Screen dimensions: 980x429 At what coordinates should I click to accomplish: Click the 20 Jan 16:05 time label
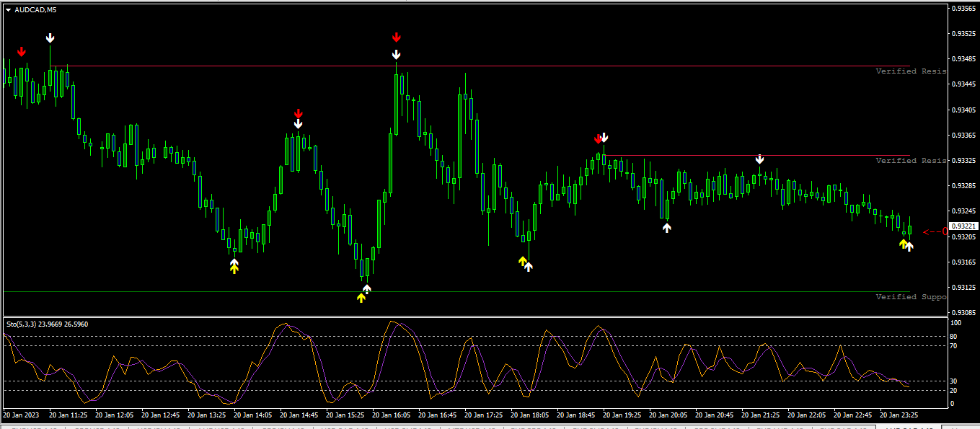pos(392,416)
